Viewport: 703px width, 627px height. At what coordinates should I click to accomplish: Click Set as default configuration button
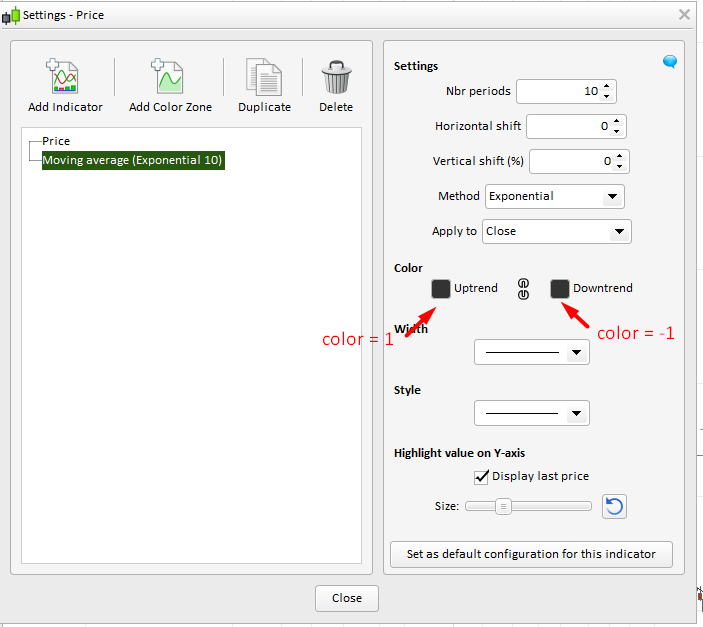[x=531, y=554]
